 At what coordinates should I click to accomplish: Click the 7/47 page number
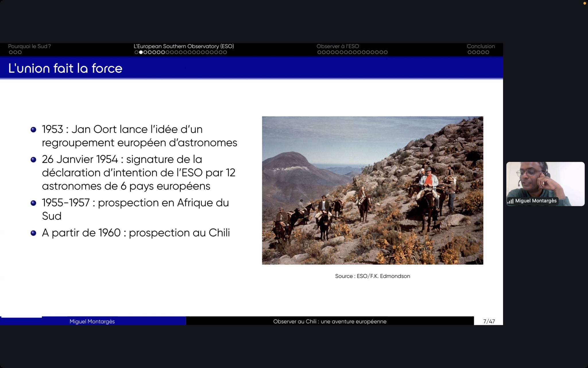(489, 321)
